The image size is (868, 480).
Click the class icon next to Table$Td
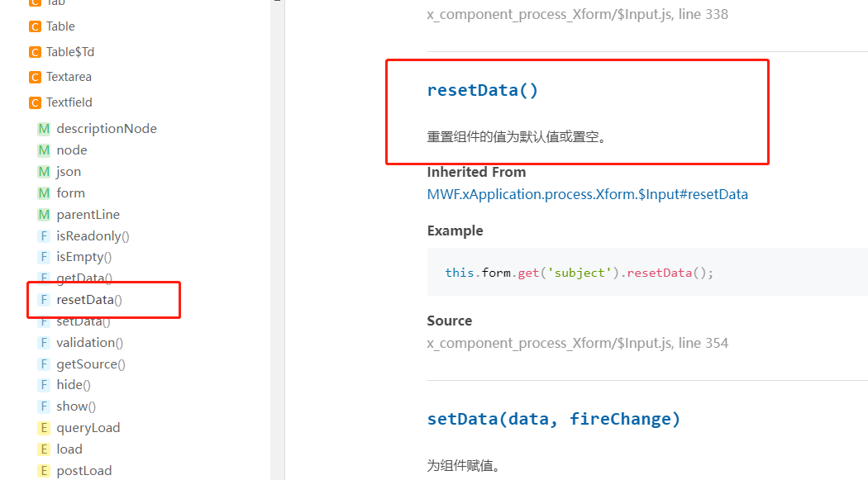(35, 52)
